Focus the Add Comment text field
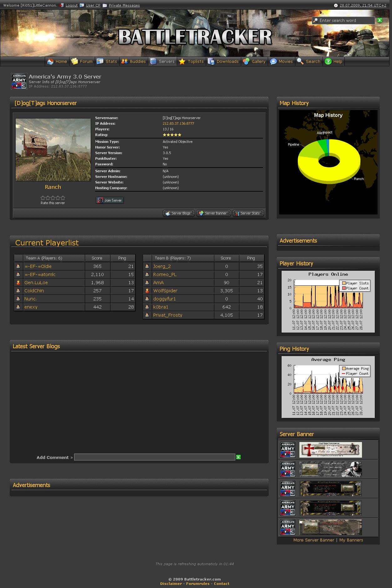 point(155,457)
